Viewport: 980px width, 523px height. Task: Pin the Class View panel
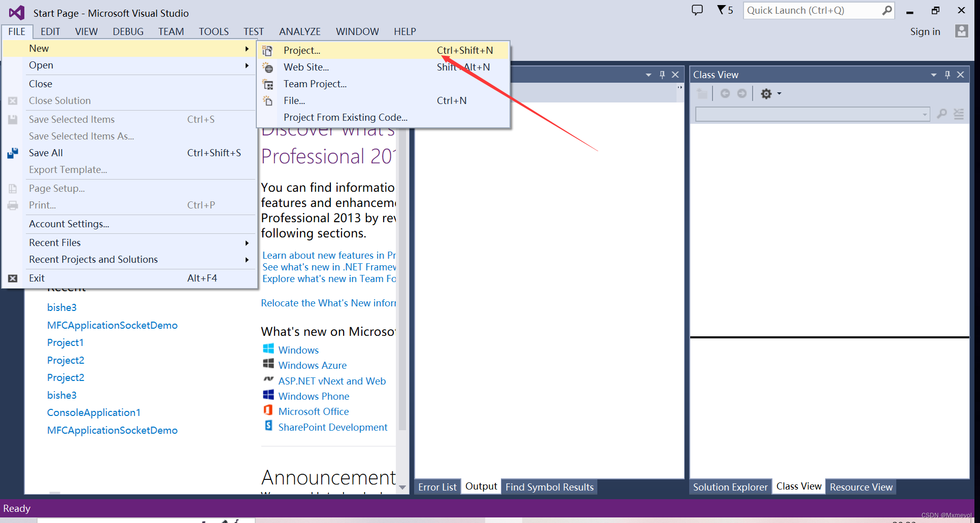tap(947, 75)
